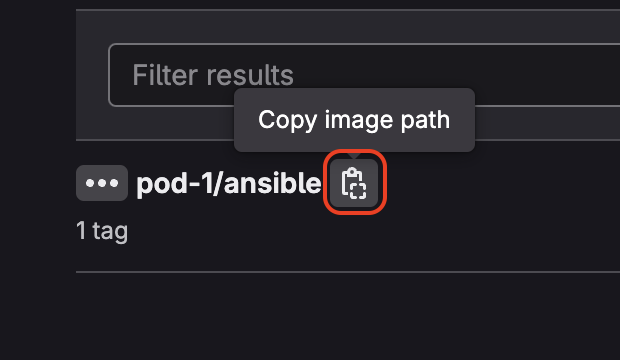Click the tag count under pod-1/ansible
The image size is (620, 360).
click(102, 231)
